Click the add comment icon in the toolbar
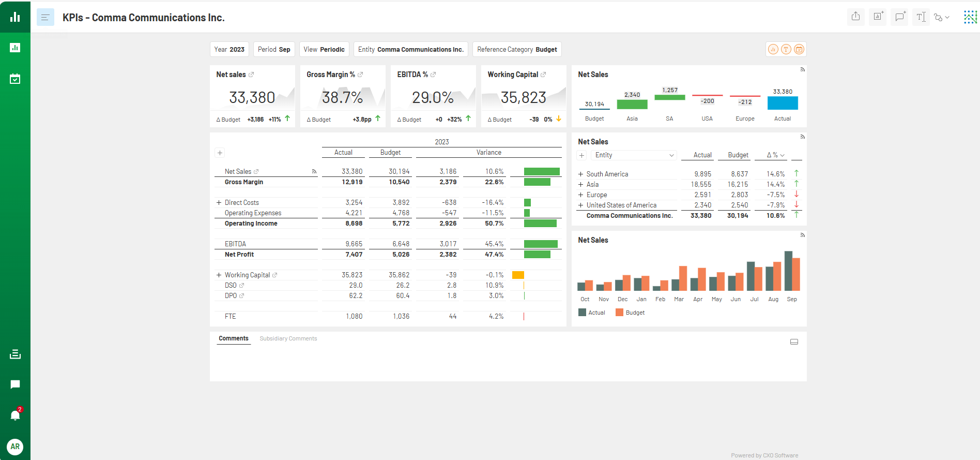The image size is (980, 460). tap(899, 17)
